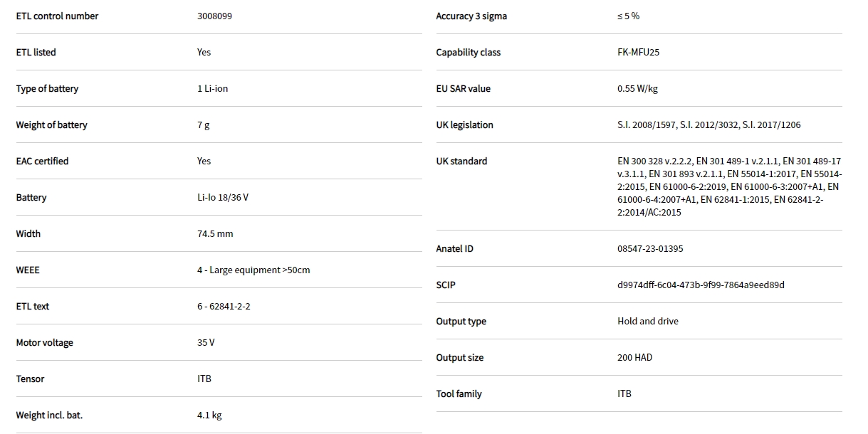Screen dimensions: 868x434
Task: Click the Output type value Hold and drive
Action: (647, 321)
